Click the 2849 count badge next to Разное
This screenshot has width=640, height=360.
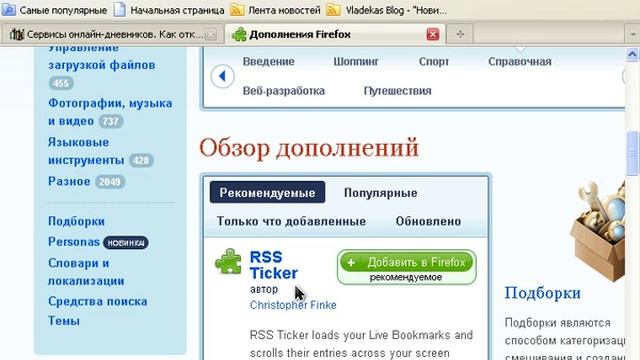[x=110, y=182]
